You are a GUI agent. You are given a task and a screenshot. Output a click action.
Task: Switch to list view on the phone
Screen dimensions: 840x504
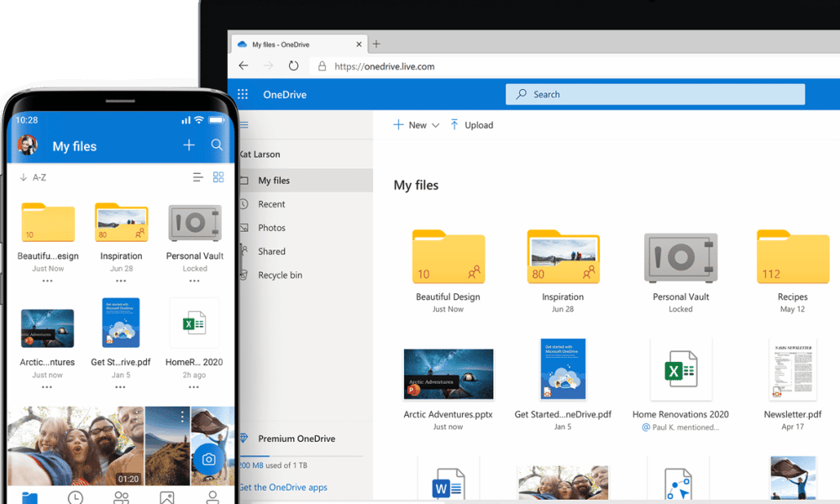pos(197,177)
